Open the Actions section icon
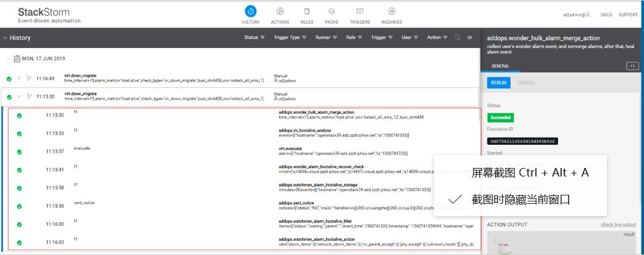 (280, 11)
